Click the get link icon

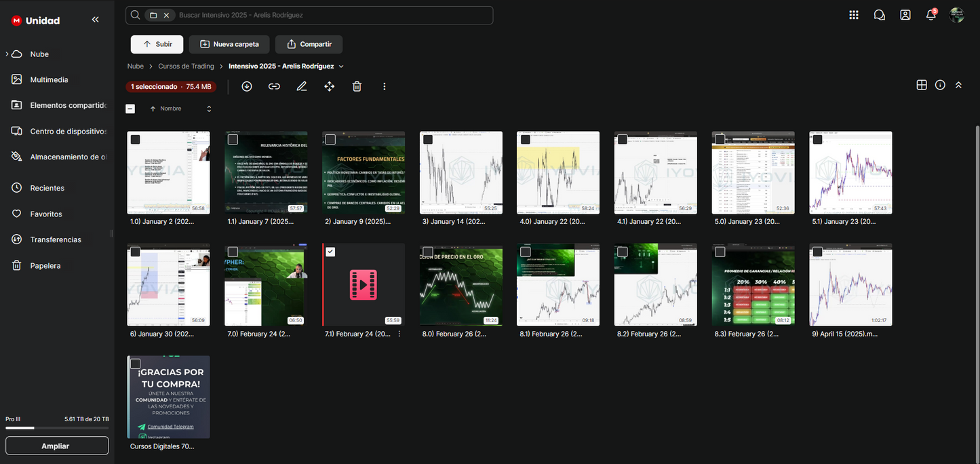tap(274, 86)
